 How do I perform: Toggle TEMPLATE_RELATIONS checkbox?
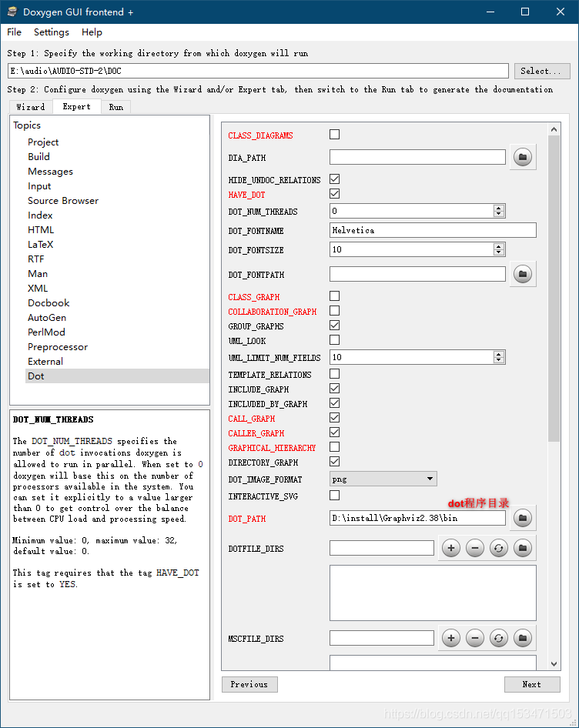tap(335, 374)
